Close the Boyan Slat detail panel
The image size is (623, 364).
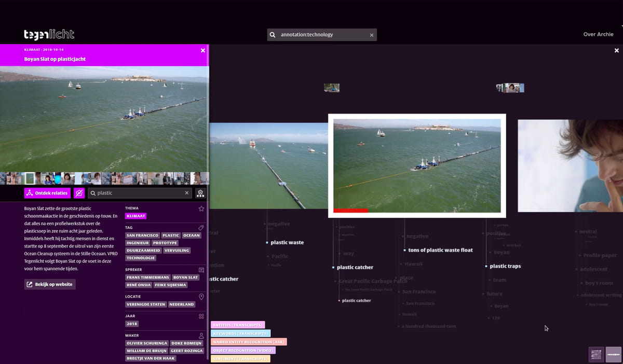tap(203, 51)
